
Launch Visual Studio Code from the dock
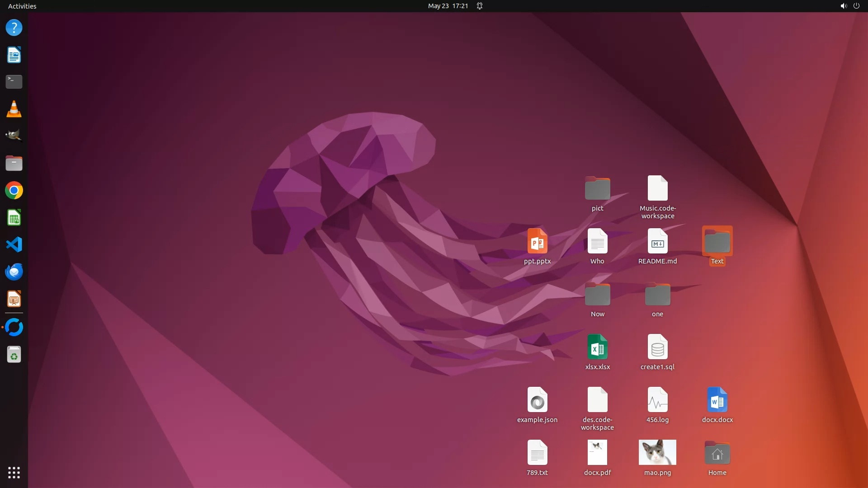14,244
